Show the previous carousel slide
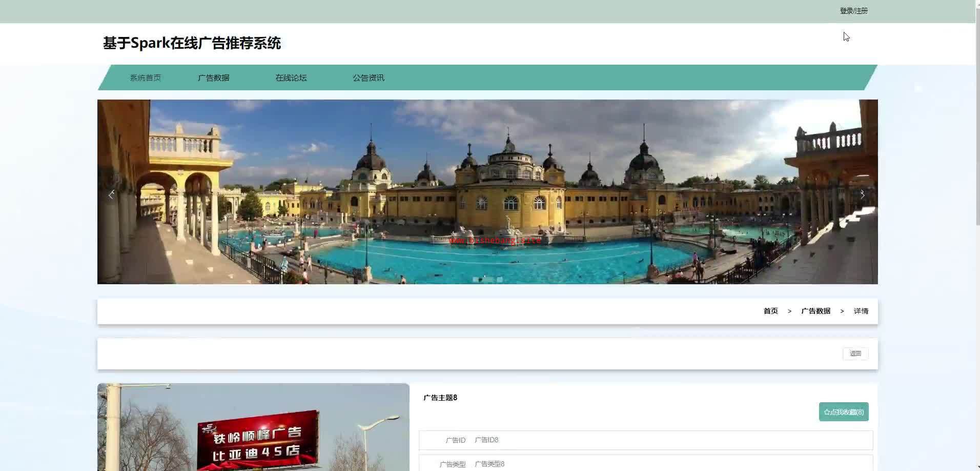980x471 pixels. coord(111,194)
